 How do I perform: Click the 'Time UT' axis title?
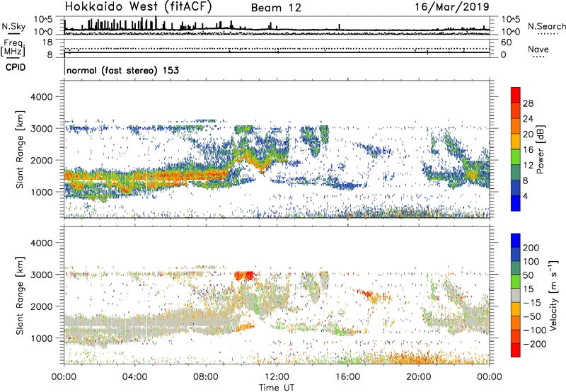tap(277, 387)
